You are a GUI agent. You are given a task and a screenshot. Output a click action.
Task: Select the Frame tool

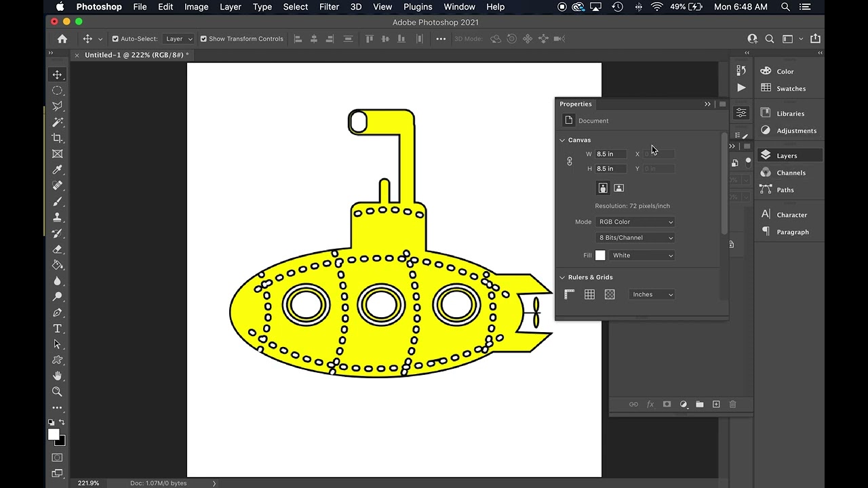pos(58,154)
